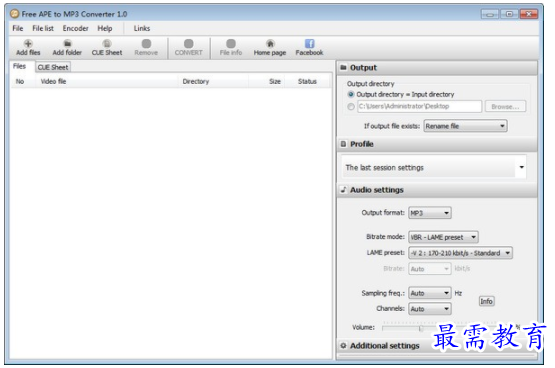Click the Add files toolbar icon
The width and height of the screenshot is (555, 368).
click(28, 47)
